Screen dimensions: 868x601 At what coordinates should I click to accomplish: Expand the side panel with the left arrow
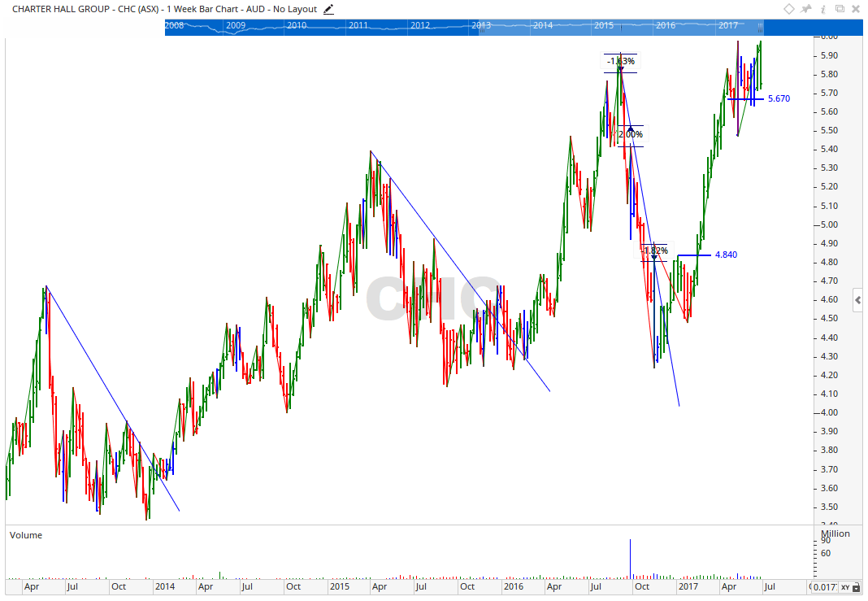click(x=858, y=300)
